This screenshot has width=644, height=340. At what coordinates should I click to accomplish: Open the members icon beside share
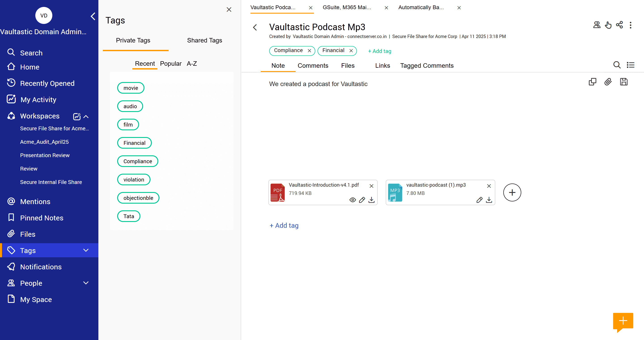tap(597, 25)
